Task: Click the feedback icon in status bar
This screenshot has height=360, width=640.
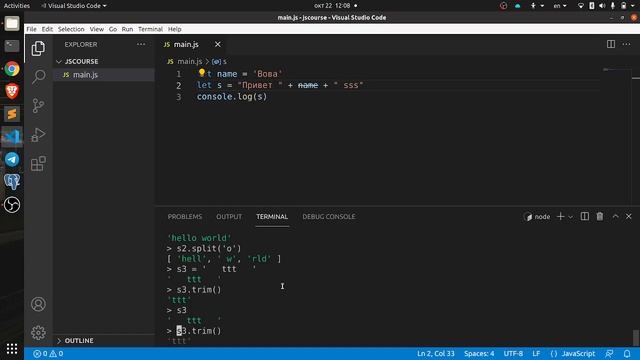Action: click(x=609, y=353)
